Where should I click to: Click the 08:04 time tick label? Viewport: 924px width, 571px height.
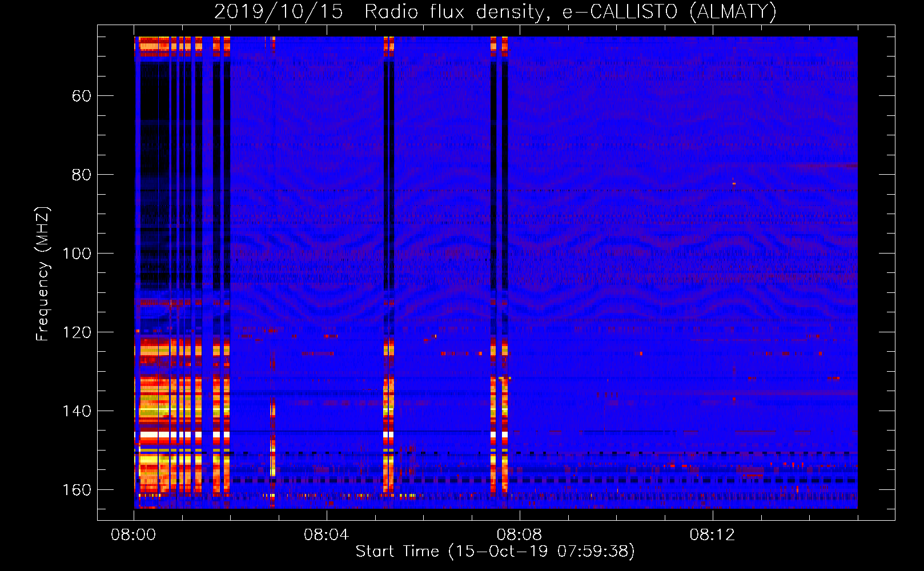point(326,535)
